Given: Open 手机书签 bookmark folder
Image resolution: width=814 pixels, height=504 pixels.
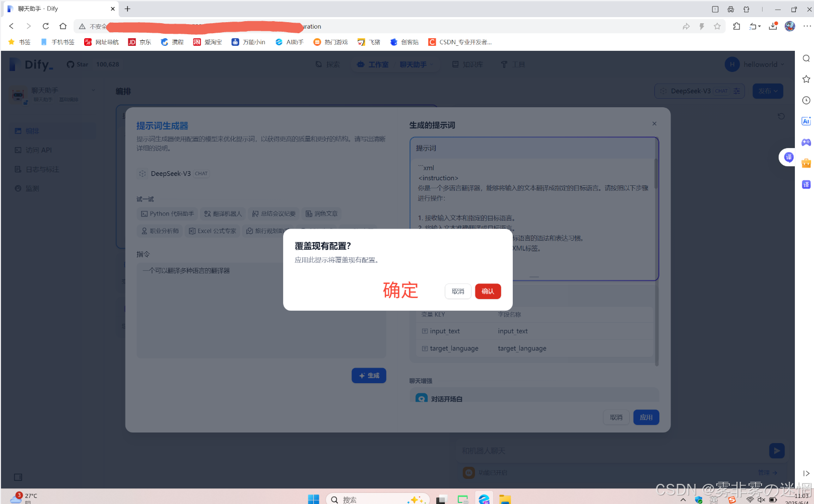Looking at the screenshot, I should (57, 42).
